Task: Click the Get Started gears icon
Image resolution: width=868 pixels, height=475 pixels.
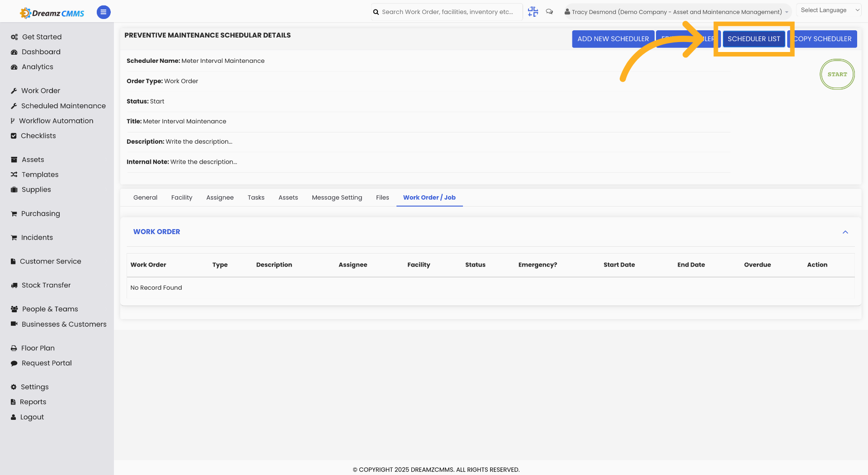Action: coord(14,37)
